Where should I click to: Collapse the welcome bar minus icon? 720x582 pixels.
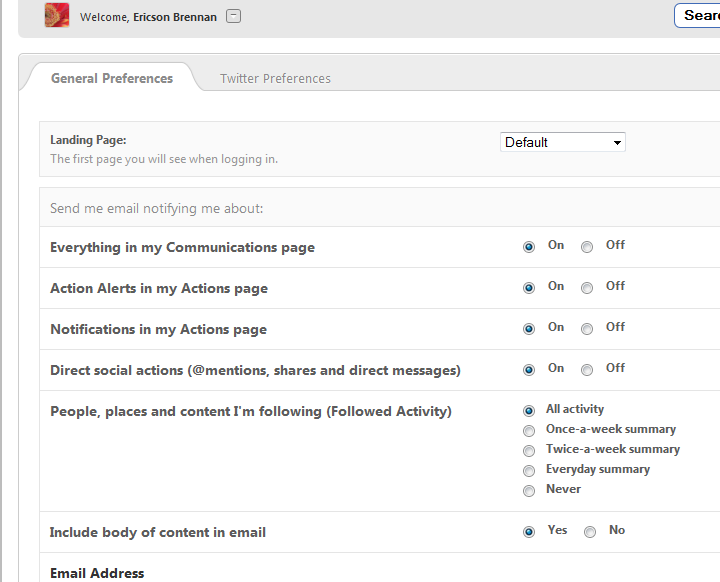coord(233,16)
